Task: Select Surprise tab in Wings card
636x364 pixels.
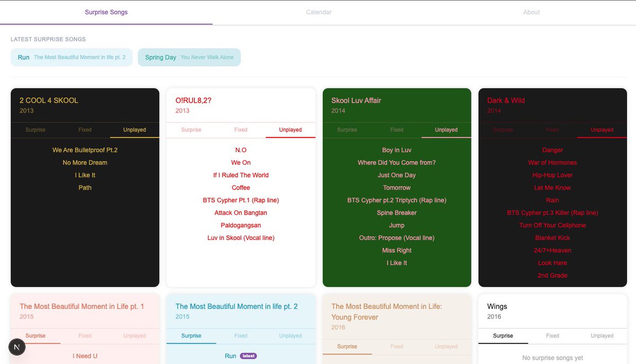Action: click(x=503, y=336)
